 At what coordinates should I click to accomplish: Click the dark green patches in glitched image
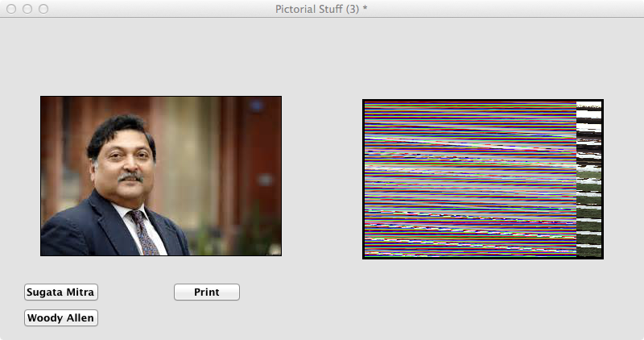pos(588,197)
